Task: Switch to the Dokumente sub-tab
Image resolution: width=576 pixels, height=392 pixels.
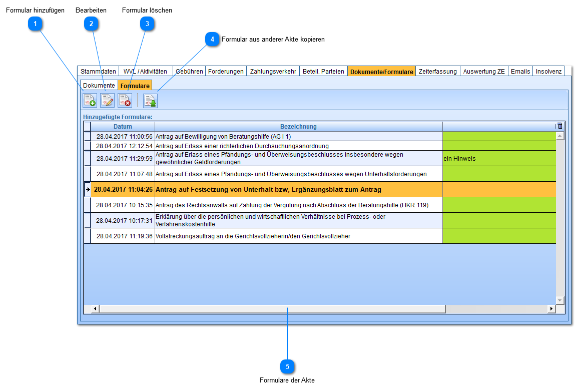Action: pos(99,86)
